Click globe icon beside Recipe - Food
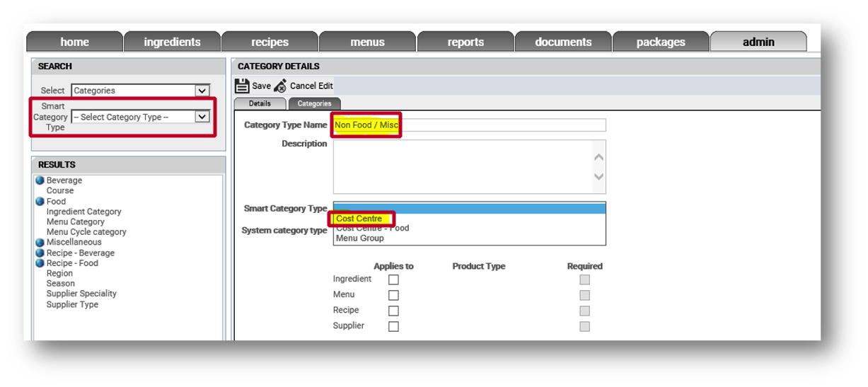 (x=40, y=263)
